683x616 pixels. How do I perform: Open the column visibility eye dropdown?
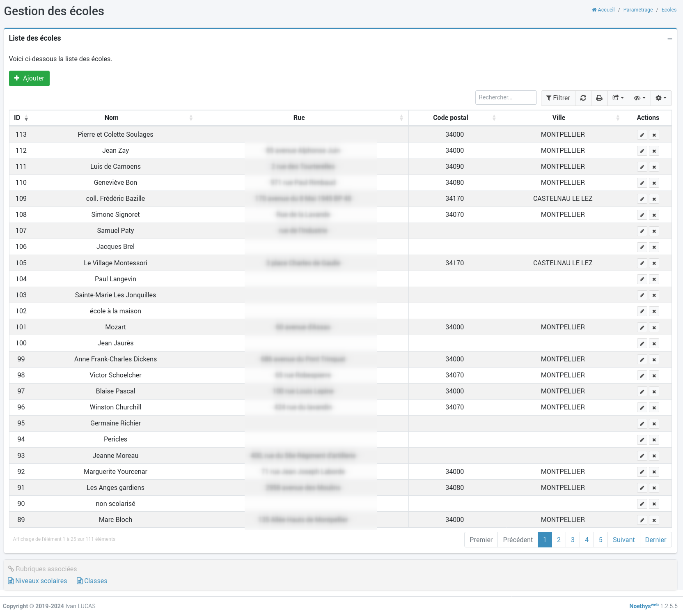coord(639,98)
